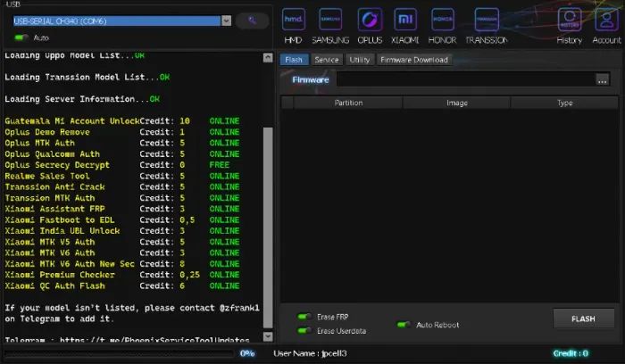Open the Honor brand section
This screenshot has width=625, height=364.
tap(443, 26)
